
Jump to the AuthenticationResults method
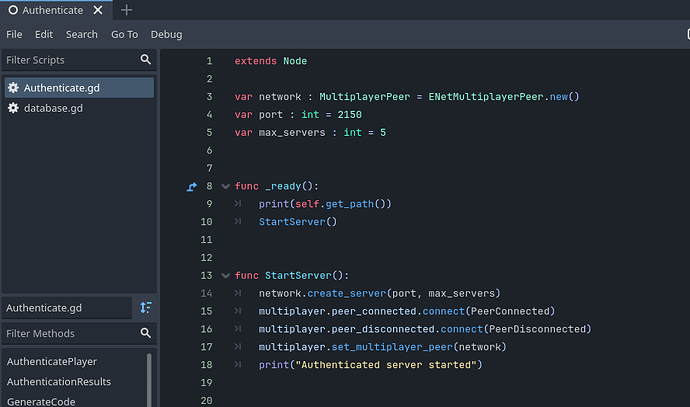[59, 381]
